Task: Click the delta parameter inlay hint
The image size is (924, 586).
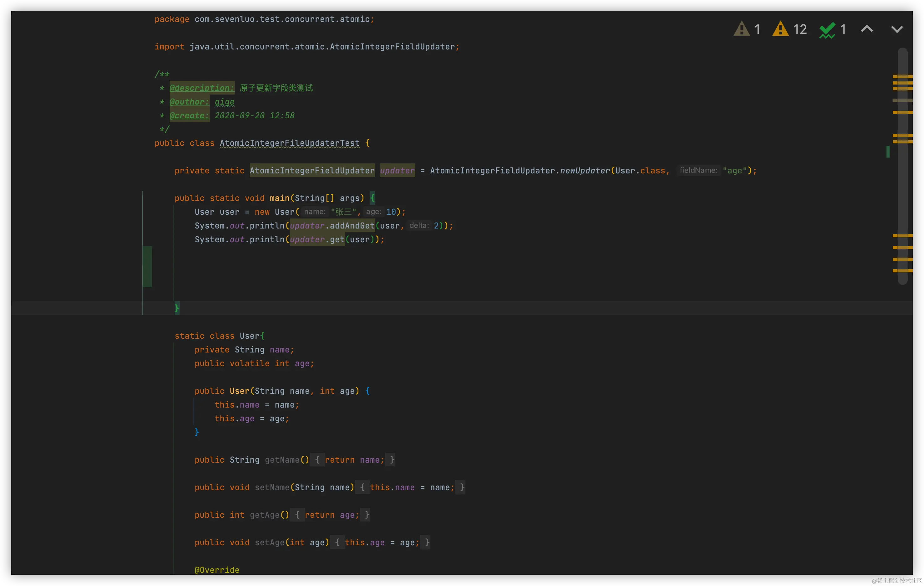Action: [418, 226]
